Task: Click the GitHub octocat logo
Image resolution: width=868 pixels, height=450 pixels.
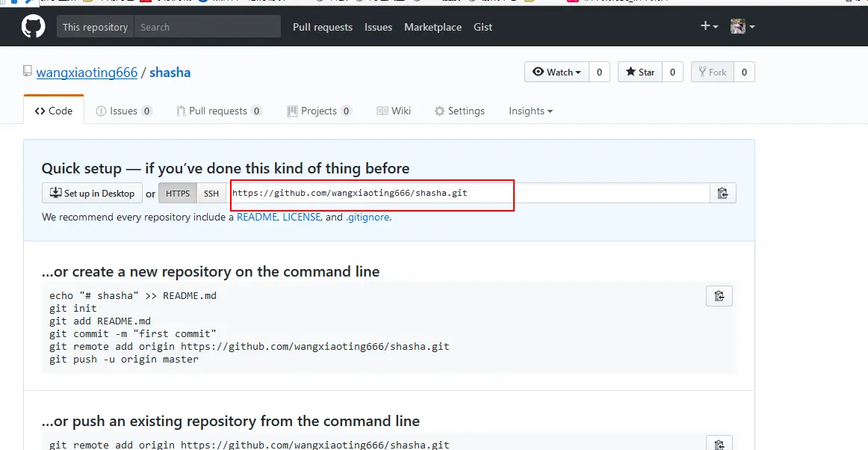Action: pos(33,27)
